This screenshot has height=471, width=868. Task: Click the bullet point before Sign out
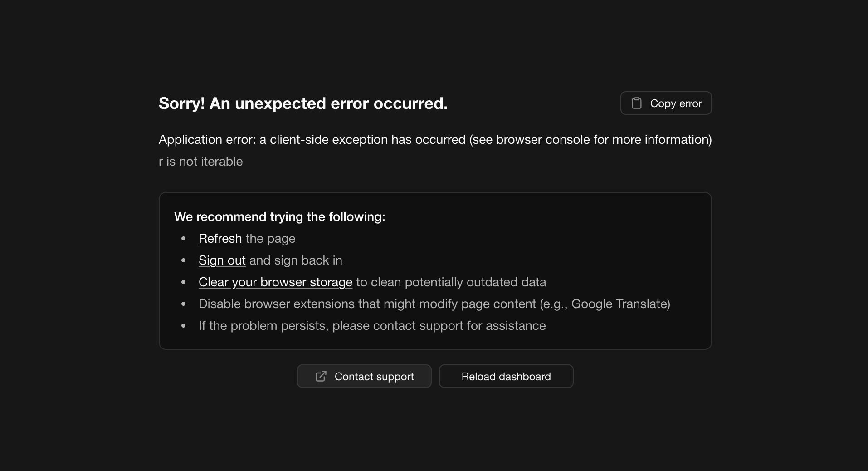pyautogui.click(x=184, y=260)
